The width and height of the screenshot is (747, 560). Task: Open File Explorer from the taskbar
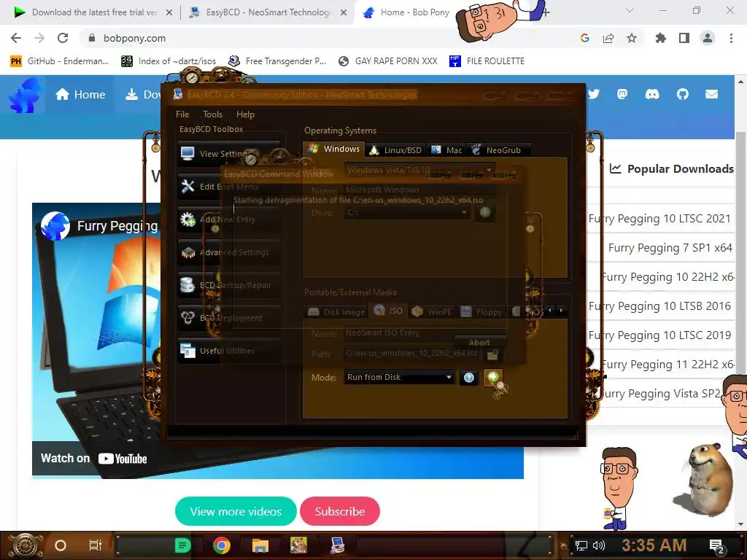point(260,545)
